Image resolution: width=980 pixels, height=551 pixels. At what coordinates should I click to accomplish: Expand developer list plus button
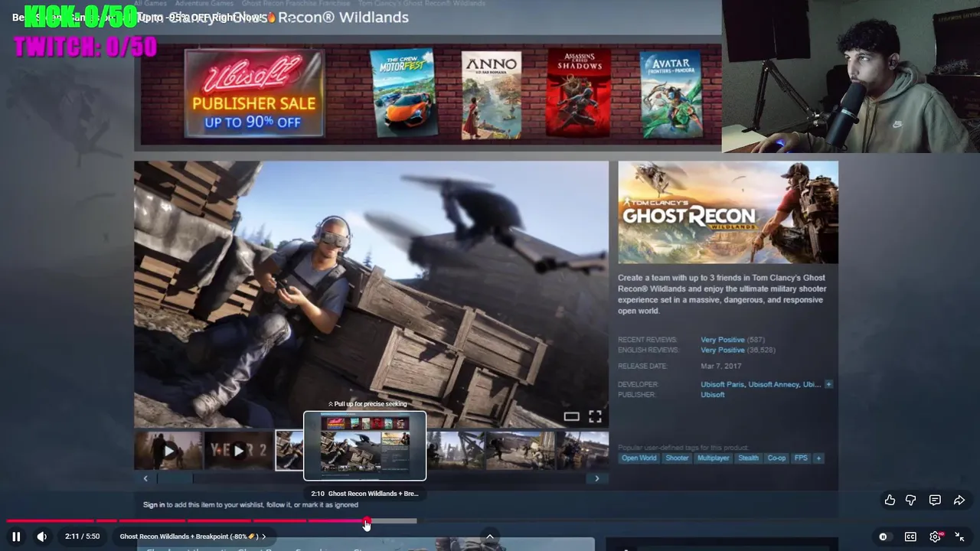828,384
